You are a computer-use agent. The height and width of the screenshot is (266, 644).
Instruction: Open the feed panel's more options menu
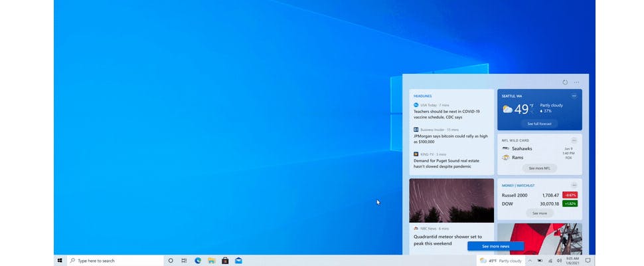576,82
